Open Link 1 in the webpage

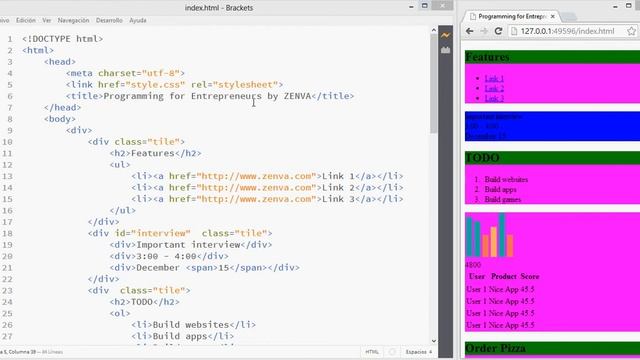point(494,78)
